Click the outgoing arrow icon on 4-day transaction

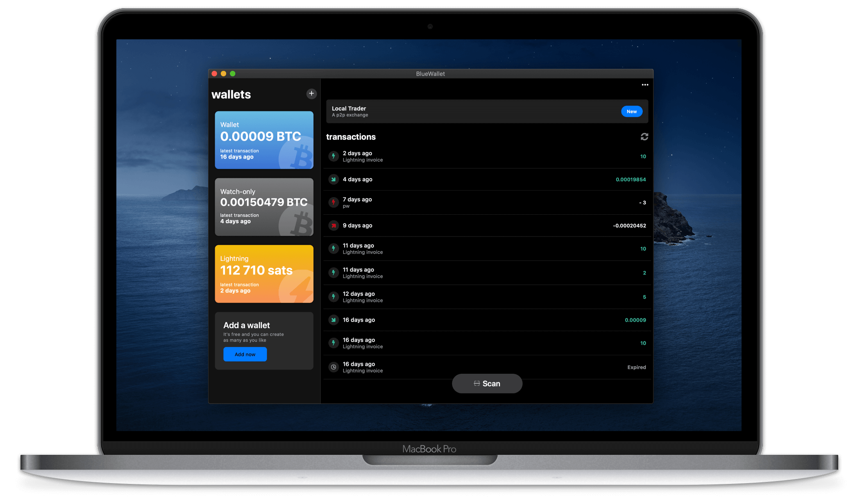[334, 179]
